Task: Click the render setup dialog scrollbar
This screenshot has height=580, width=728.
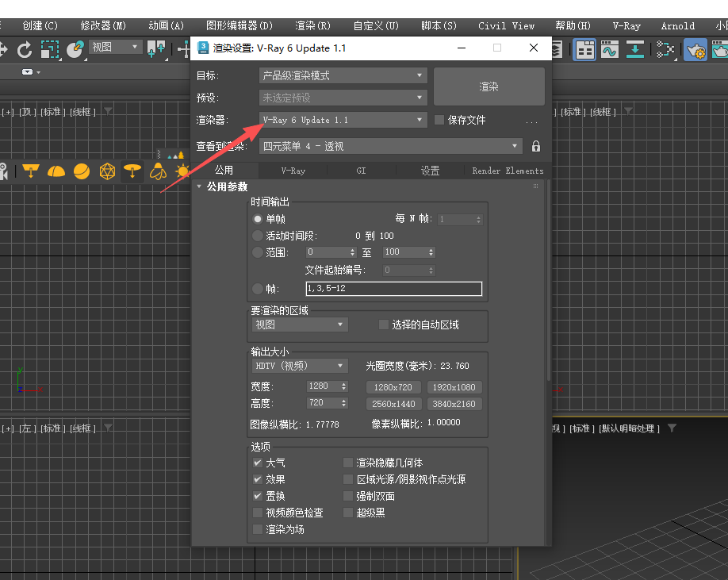Action: point(548,280)
